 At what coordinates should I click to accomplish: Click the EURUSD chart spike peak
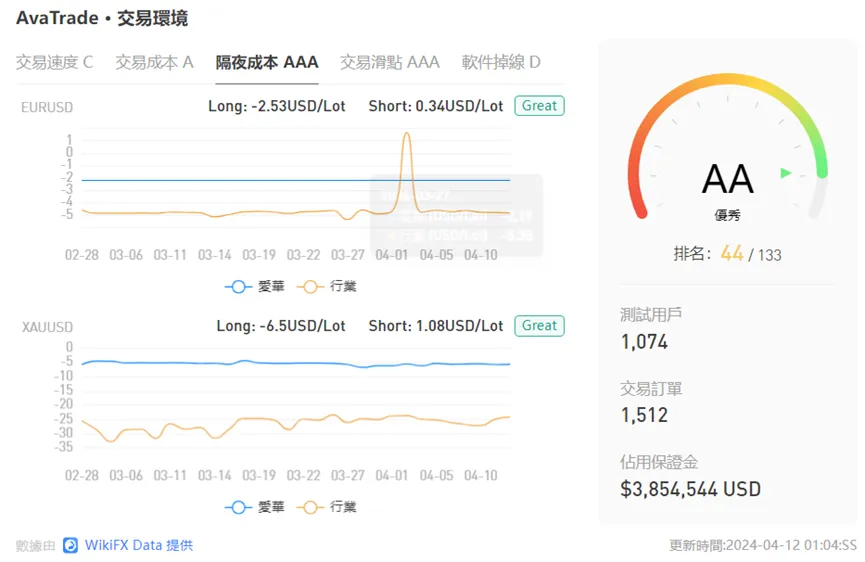tap(407, 133)
